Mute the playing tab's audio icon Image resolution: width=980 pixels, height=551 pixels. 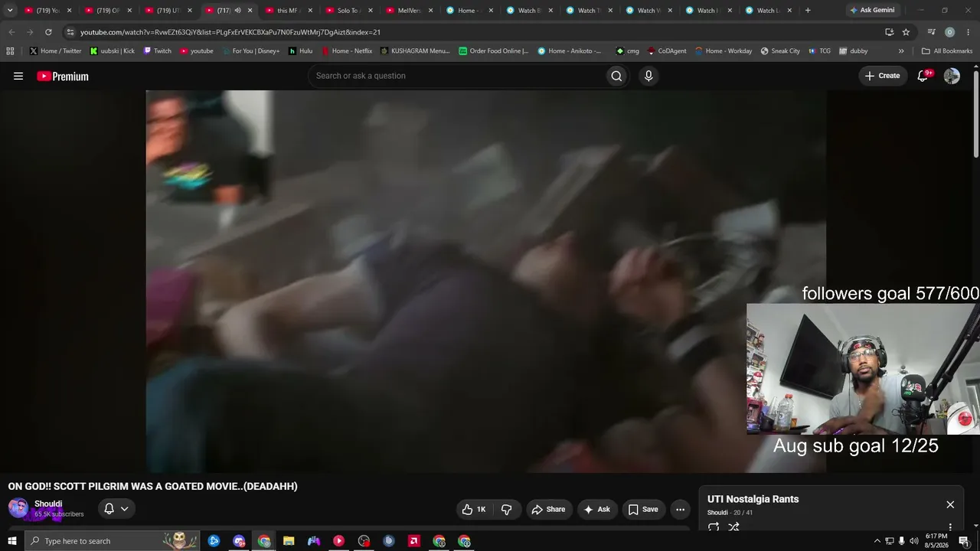tap(237, 11)
